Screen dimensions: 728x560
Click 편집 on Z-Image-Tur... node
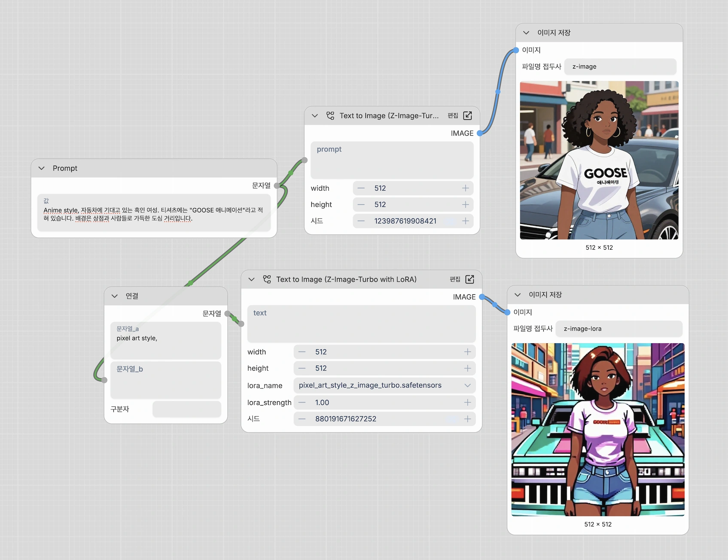point(453,116)
